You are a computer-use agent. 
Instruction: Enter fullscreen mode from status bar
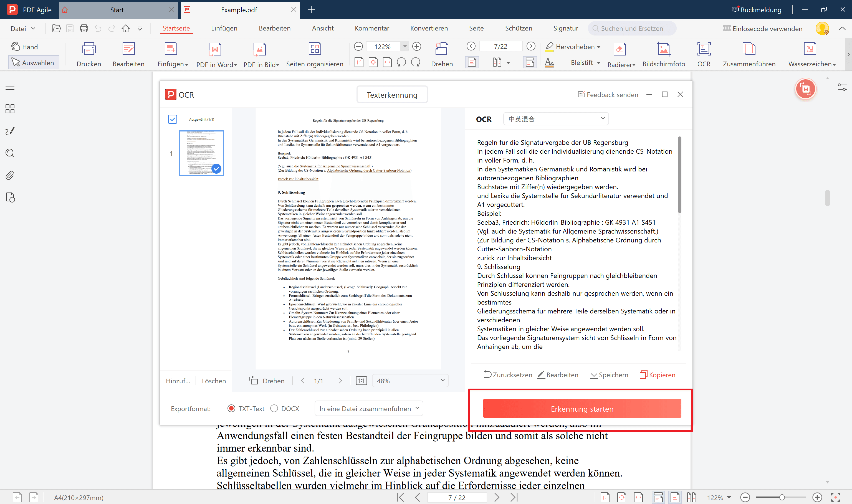pos(835,498)
